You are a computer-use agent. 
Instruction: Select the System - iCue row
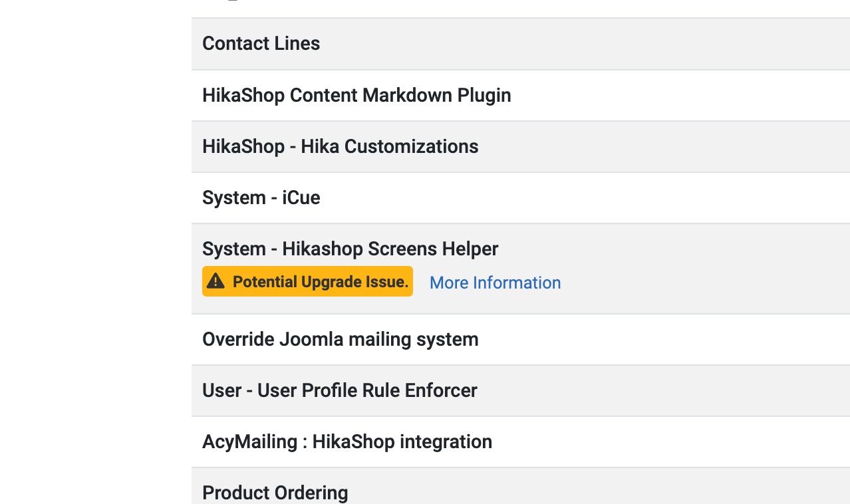521,198
